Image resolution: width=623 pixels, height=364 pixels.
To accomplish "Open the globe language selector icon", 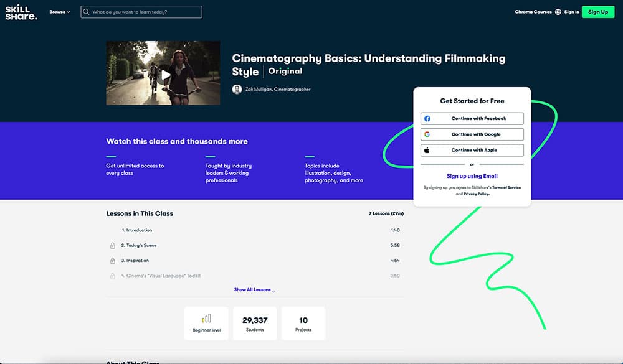I will tap(558, 12).
